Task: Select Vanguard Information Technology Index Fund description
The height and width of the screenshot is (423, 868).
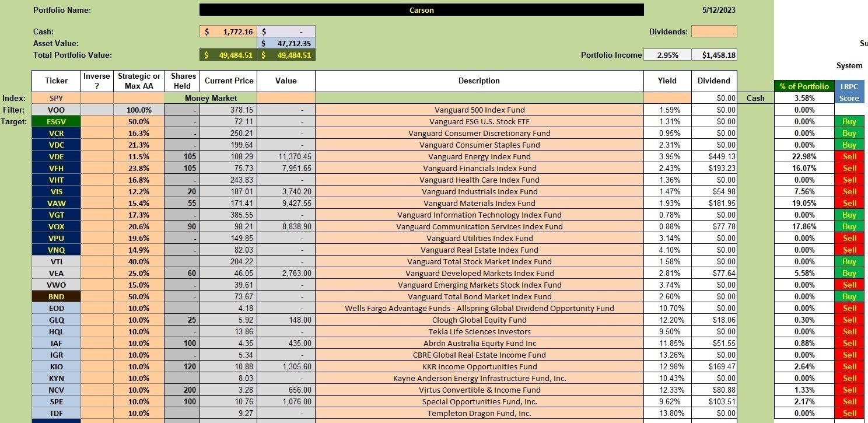Action: (x=479, y=215)
